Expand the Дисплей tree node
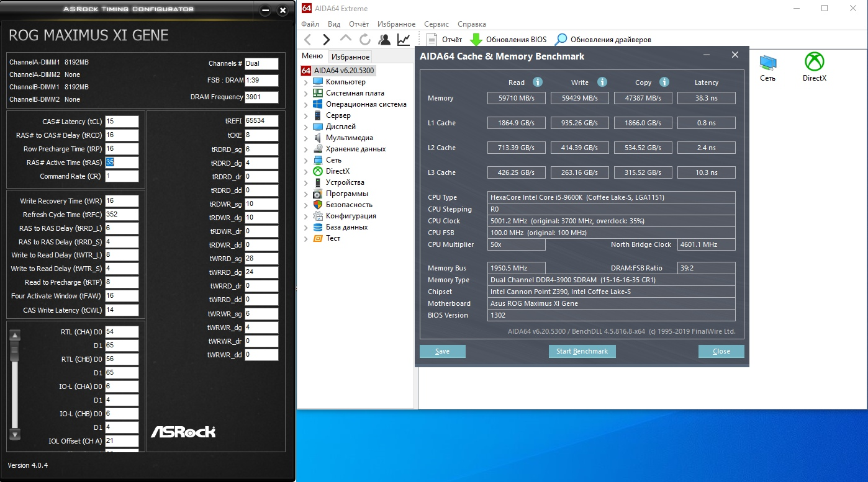 305,127
